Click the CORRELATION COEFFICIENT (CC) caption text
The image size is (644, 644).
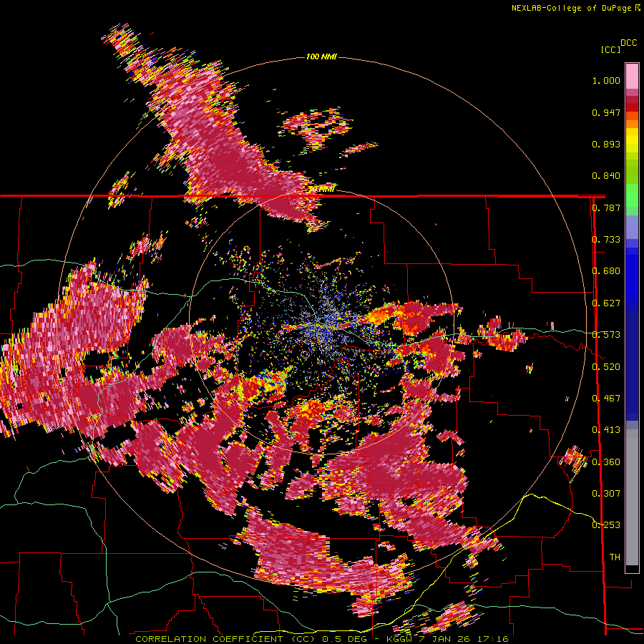(225, 639)
